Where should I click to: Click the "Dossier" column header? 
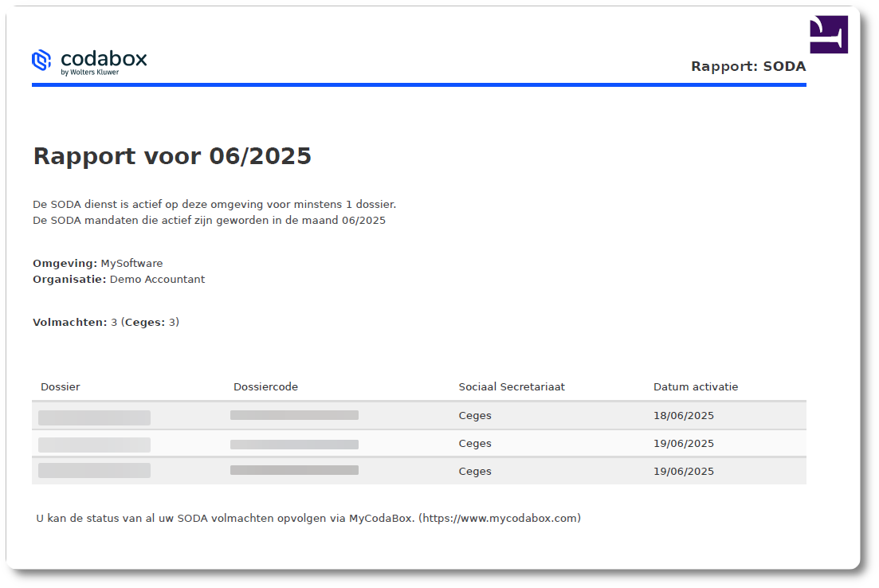coord(61,386)
